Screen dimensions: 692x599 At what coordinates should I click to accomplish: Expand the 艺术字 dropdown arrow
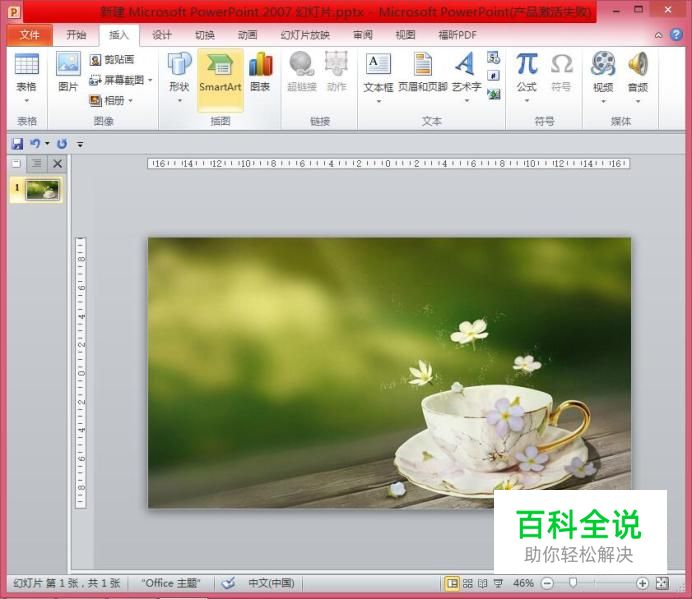466,101
